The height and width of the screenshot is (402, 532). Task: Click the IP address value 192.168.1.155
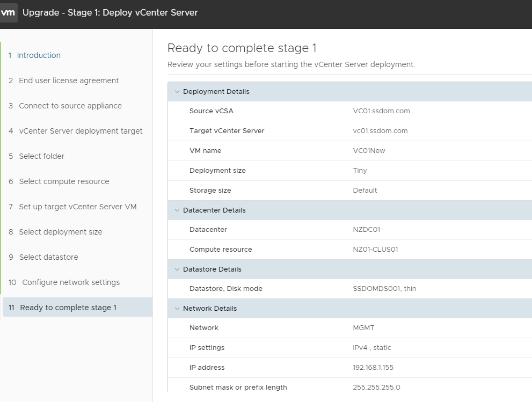373,368
